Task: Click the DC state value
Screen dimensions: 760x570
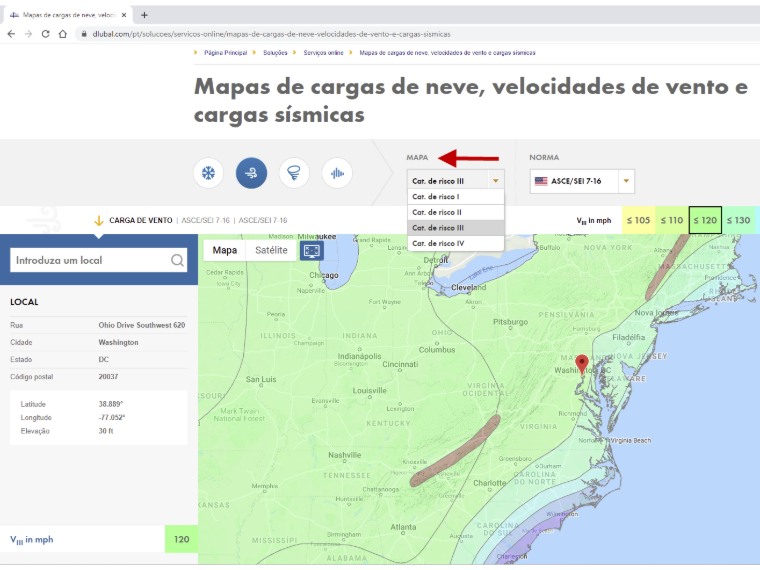Action: [103, 360]
